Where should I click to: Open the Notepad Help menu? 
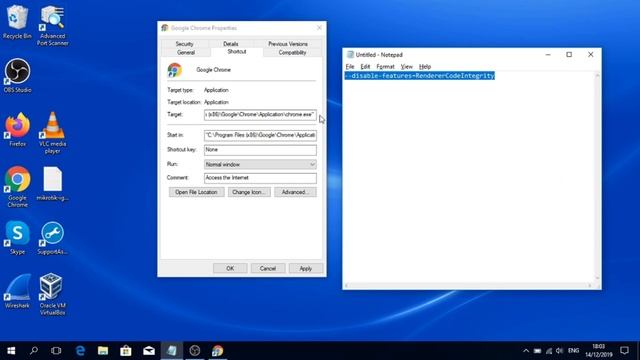coord(424,67)
